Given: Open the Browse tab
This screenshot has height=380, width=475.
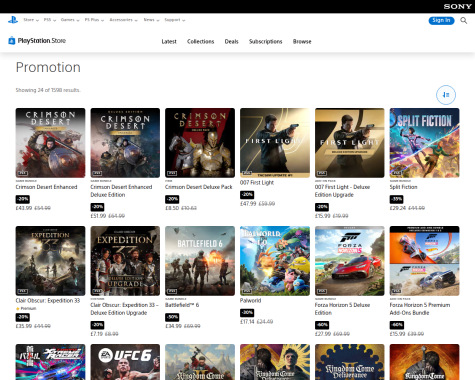Looking at the screenshot, I should pyautogui.click(x=302, y=42).
